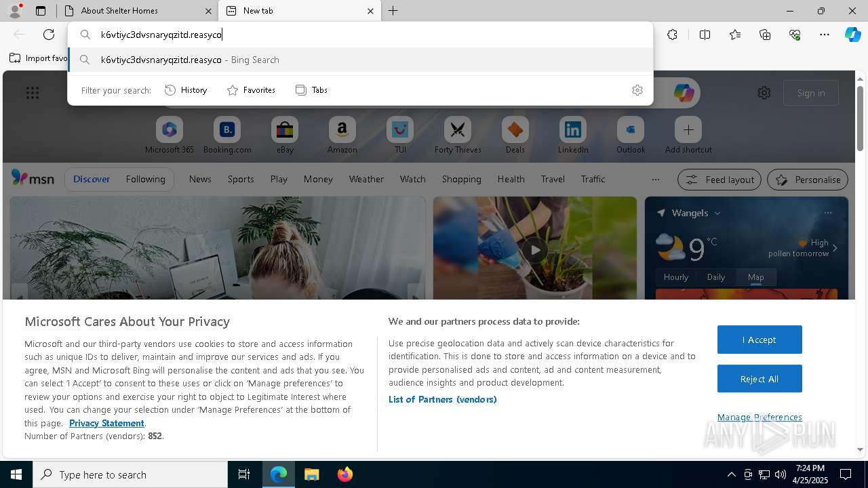Open page settings gear icon
The width and height of the screenshot is (868, 488).
pos(764,93)
